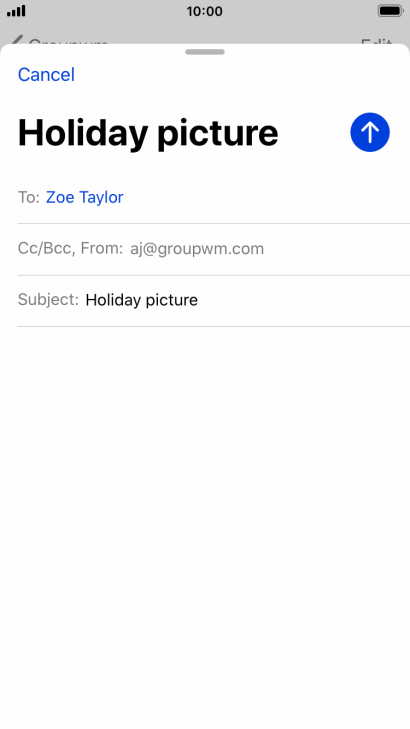The image size is (410, 729).
Task: Click the dimmed back chevron behind the sheet
Action: 16,40
